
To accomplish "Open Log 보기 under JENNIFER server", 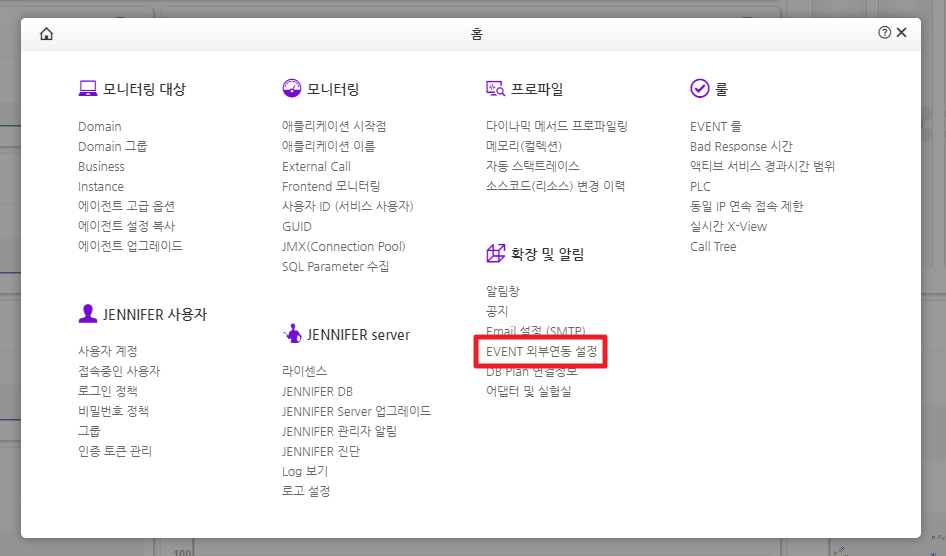I will (x=305, y=471).
